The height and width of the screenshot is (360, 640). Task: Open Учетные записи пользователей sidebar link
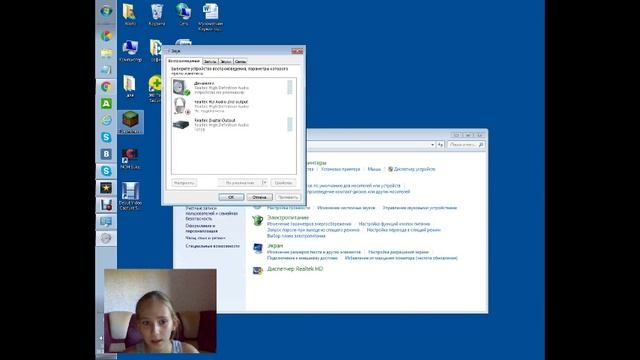coord(211,213)
